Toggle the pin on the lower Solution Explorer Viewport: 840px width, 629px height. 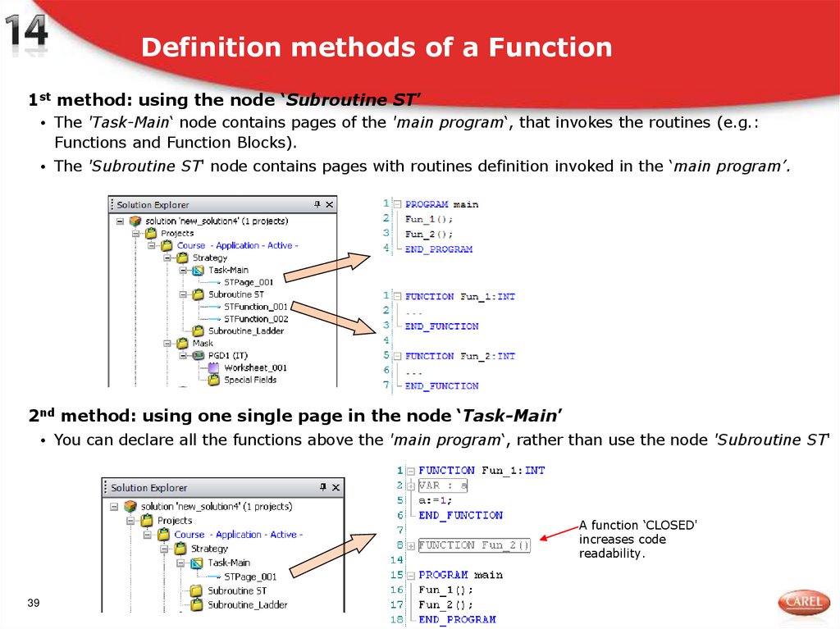(x=323, y=487)
